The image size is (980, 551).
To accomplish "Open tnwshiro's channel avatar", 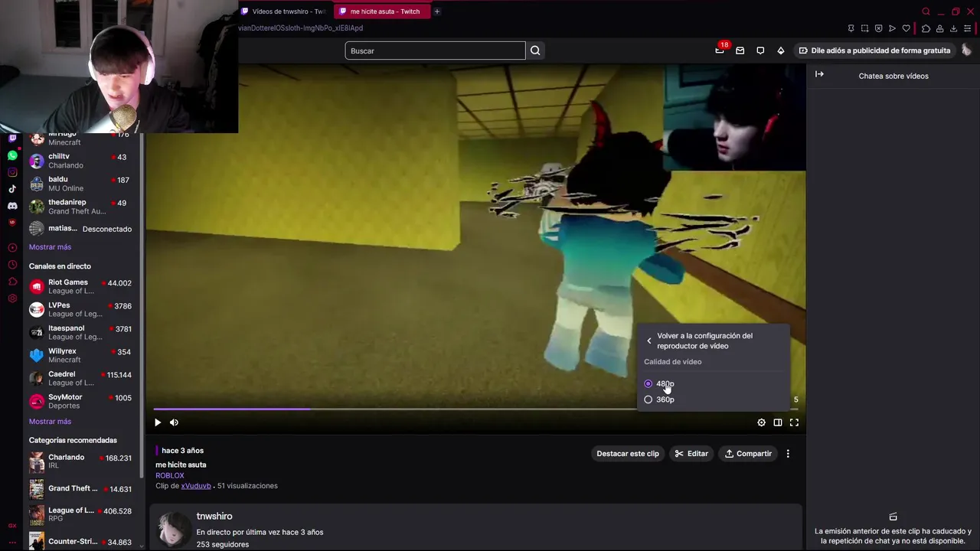I will click(x=173, y=530).
